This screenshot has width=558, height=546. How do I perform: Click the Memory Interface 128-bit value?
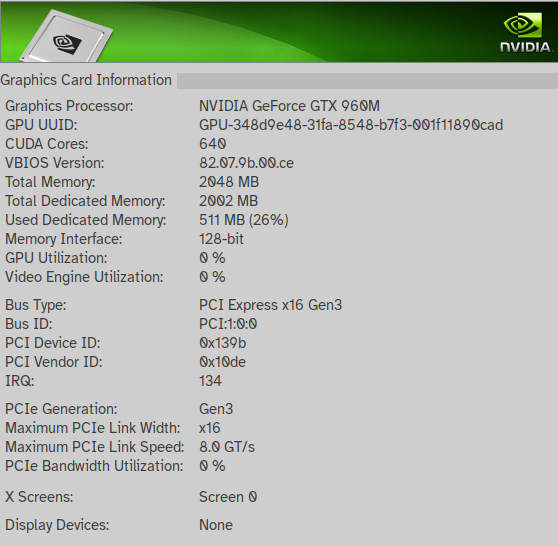221,239
